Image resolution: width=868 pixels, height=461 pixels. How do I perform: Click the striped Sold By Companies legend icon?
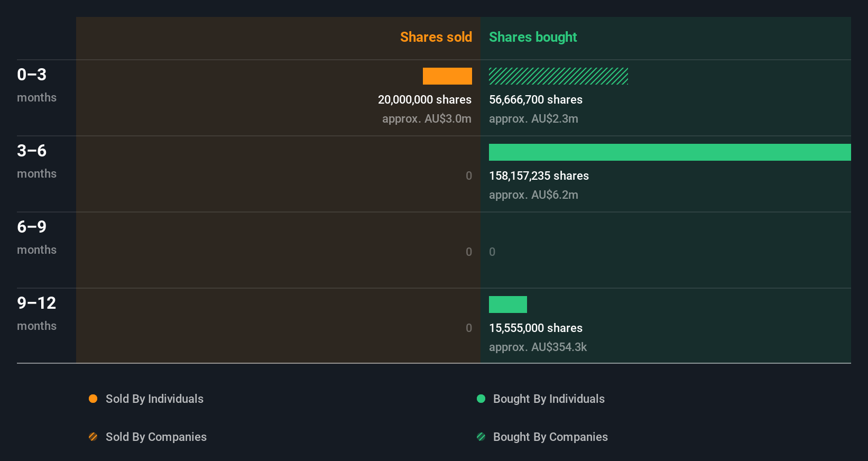[x=93, y=437]
